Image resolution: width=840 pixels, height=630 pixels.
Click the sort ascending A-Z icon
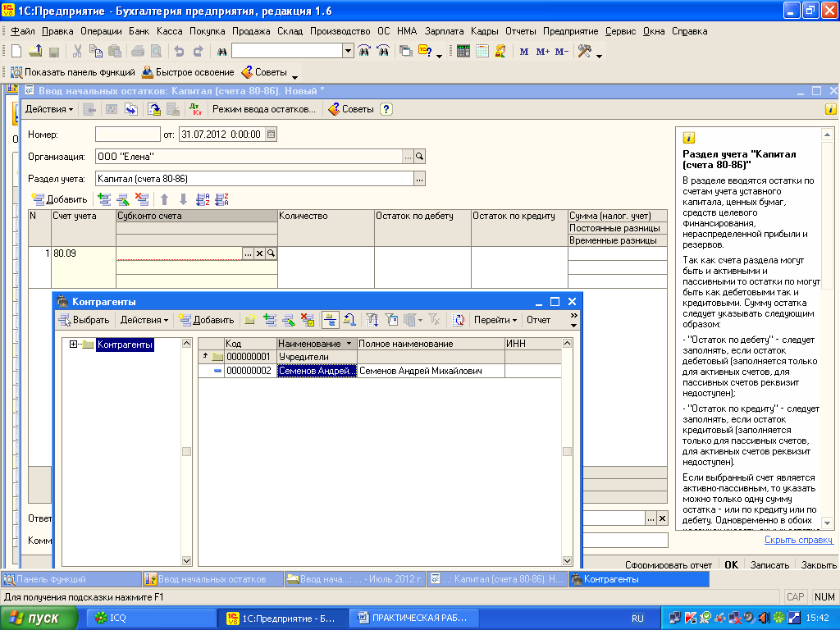tap(203, 199)
